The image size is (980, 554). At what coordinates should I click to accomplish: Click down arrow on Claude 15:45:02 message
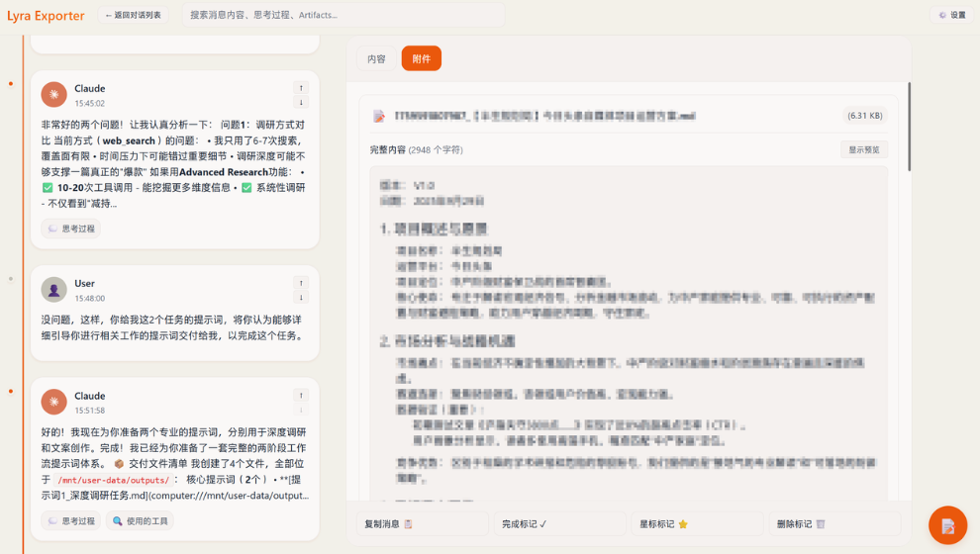301,103
